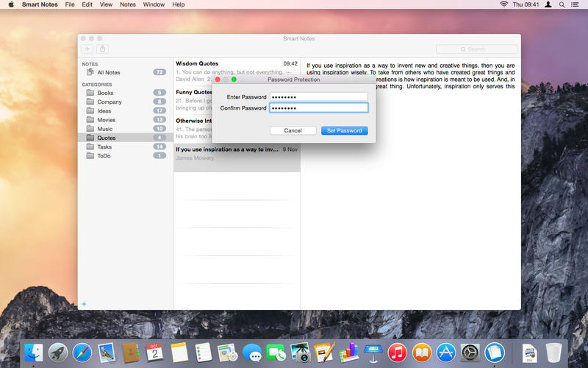
Task: Open Keynote from the Dock
Action: (x=373, y=353)
